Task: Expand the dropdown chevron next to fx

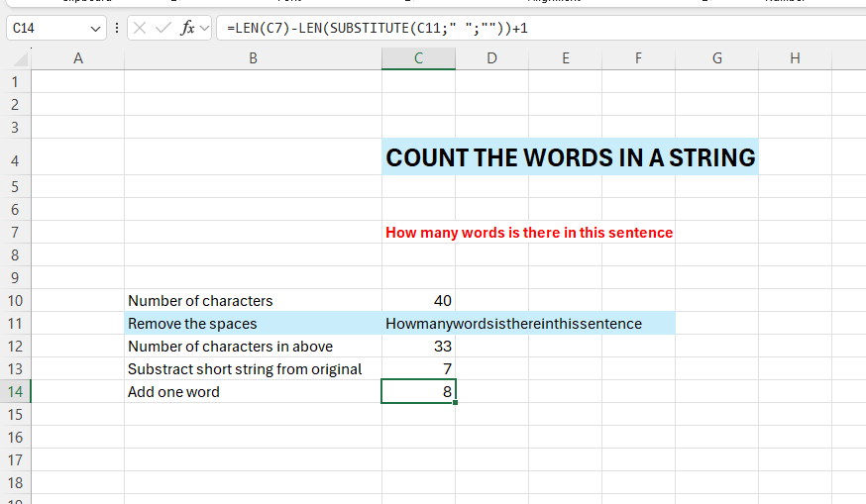Action: (x=205, y=28)
